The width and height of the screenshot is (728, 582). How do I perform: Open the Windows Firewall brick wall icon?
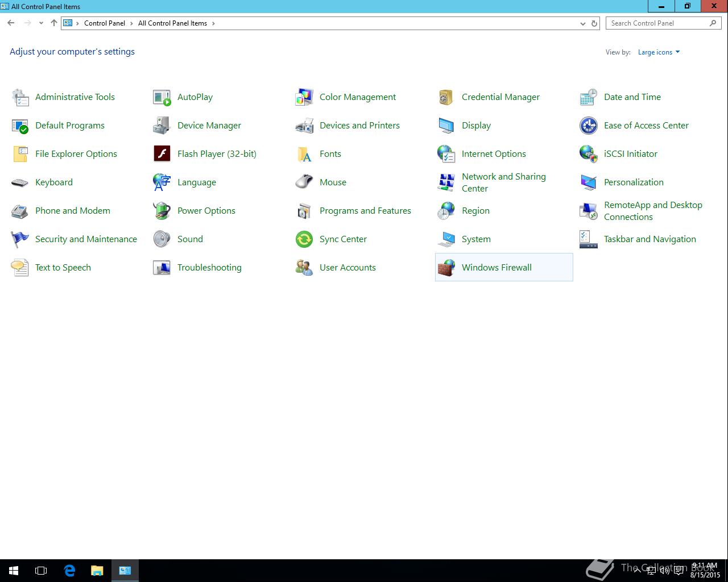[x=446, y=268]
